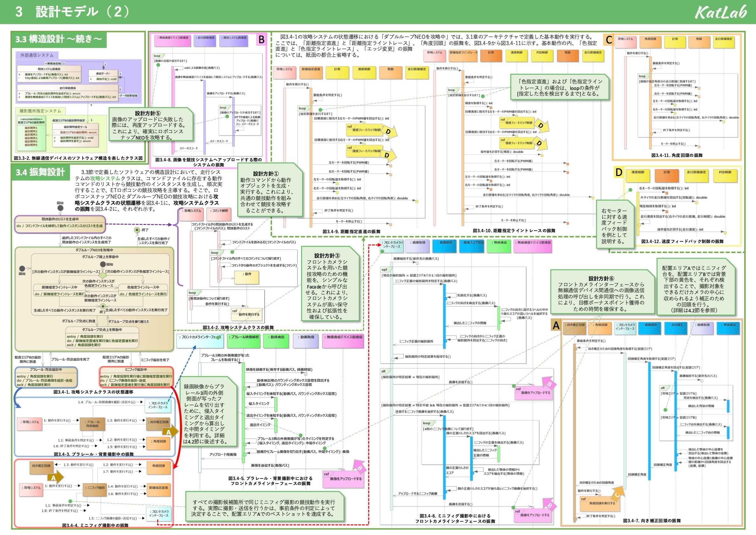The height and width of the screenshot is (535, 756).
Task: Select the 設計方針③ callout note
Action: (331, 284)
